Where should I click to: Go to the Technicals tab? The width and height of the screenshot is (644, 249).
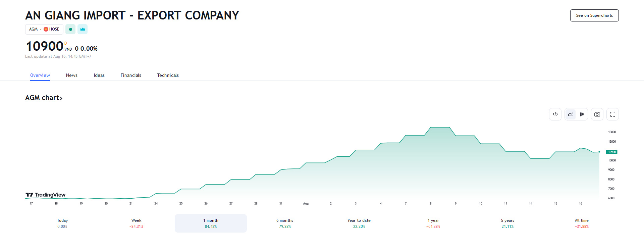click(168, 76)
